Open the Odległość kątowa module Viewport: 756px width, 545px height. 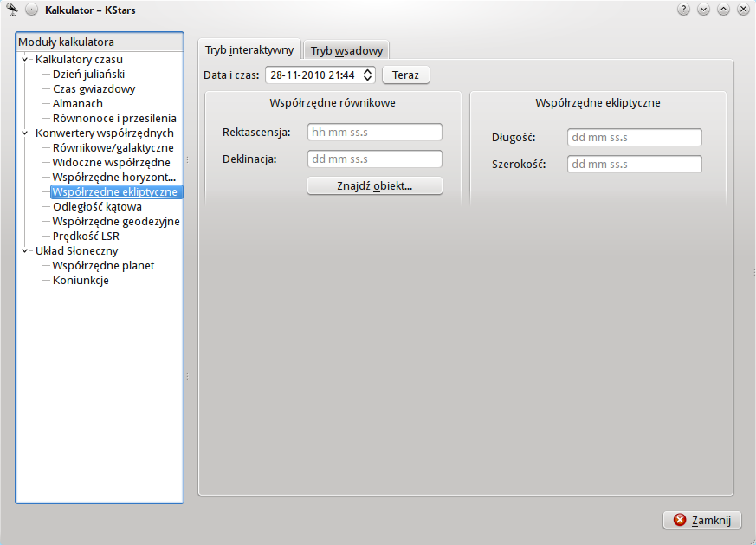97,207
